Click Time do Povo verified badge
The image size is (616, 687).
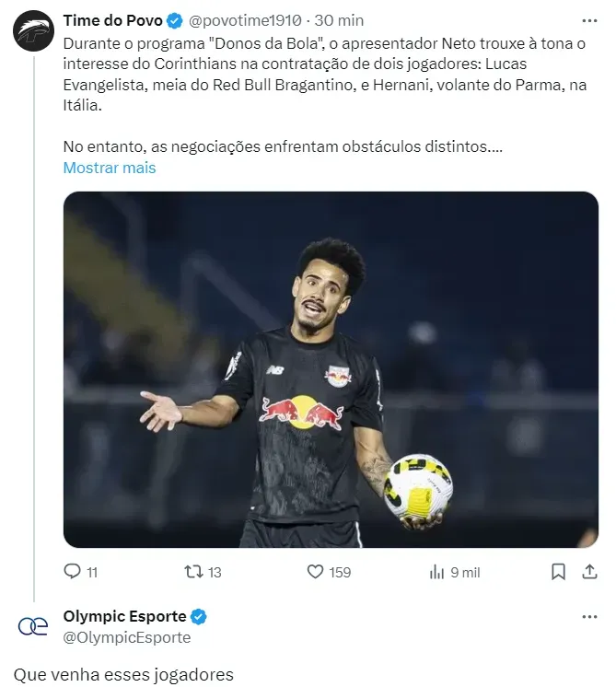[174, 20]
